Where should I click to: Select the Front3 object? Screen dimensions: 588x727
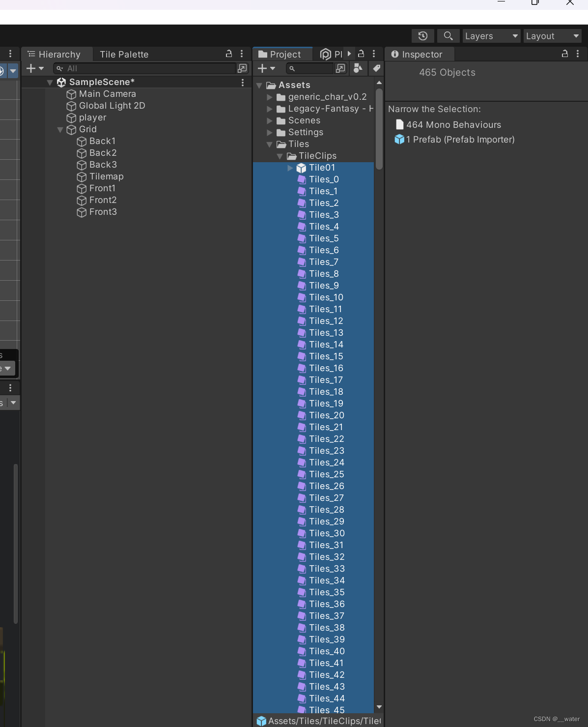tap(103, 212)
